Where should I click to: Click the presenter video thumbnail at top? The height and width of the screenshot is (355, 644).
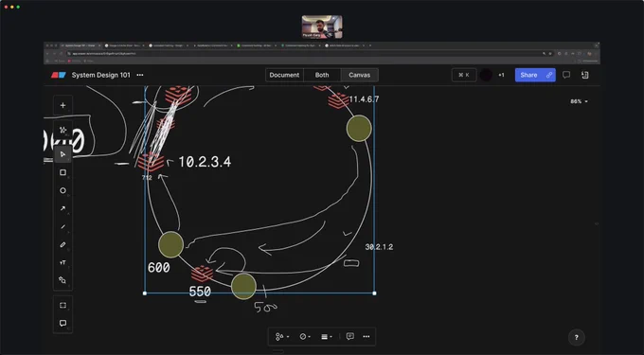[x=322, y=27]
